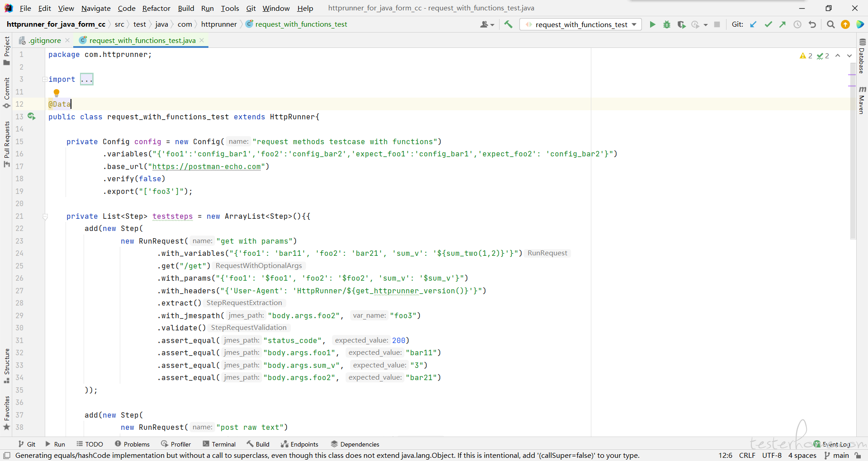Open the TODO tool window
This screenshot has width=868, height=461.
(90, 444)
